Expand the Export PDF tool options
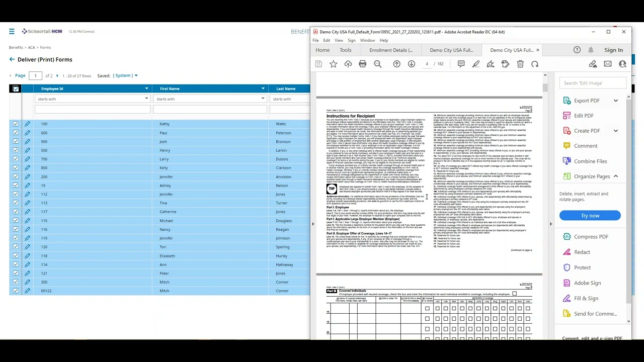The height and width of the screenshot is (362, 644). 616,101
